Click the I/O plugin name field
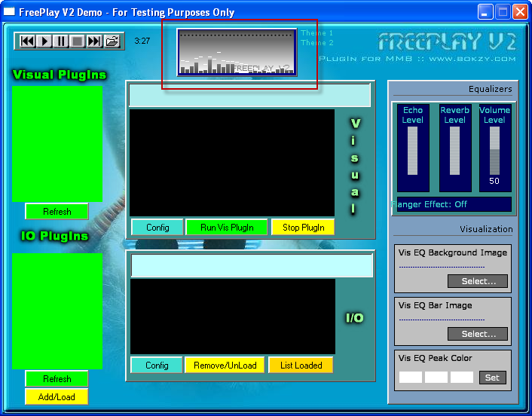Viewport: 532px width, 416px height. click(252, 265)
